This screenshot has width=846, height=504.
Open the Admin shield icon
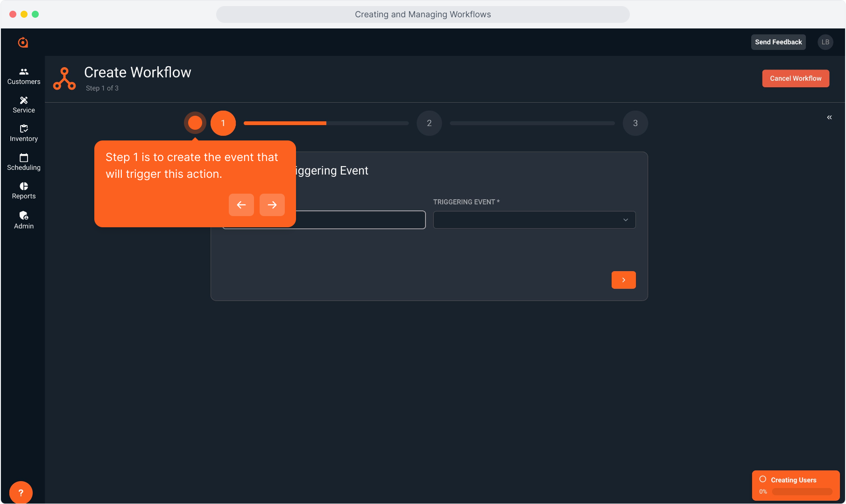[x=24, y=216]
